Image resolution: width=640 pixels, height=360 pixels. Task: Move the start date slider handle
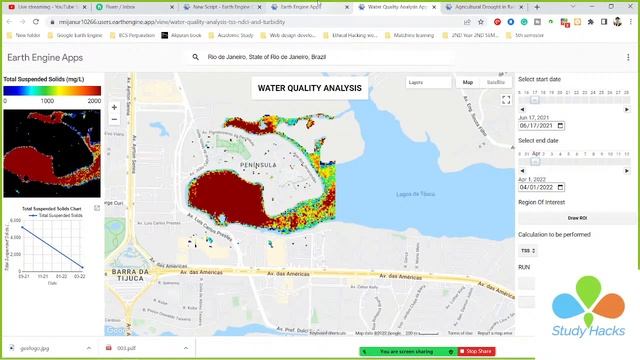[x=534, y=100]
